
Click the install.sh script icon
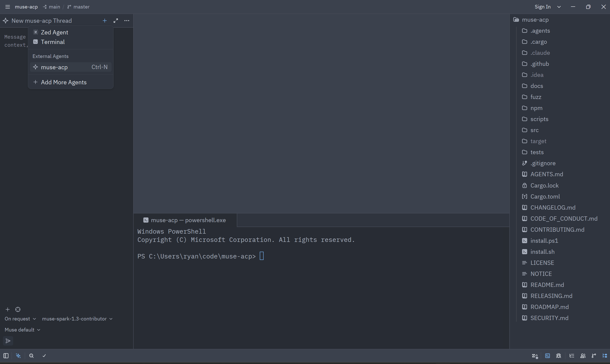tap(525, 252)
